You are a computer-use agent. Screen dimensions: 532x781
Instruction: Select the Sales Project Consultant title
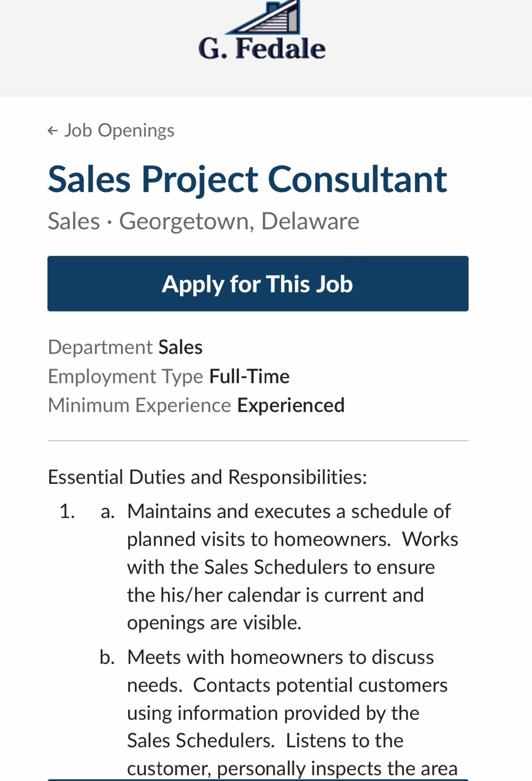point(247,179)
